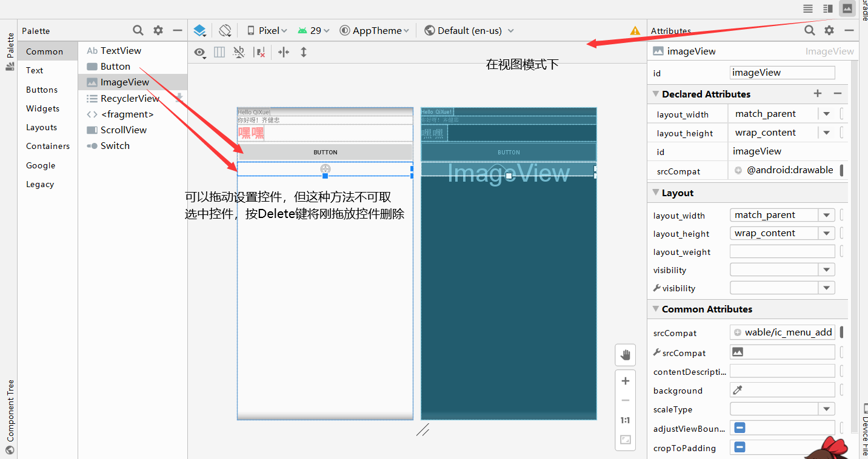Open the Pixel device dropdown
The width and height of the screenshot is (868, 459).
click(x=267, y=30)
